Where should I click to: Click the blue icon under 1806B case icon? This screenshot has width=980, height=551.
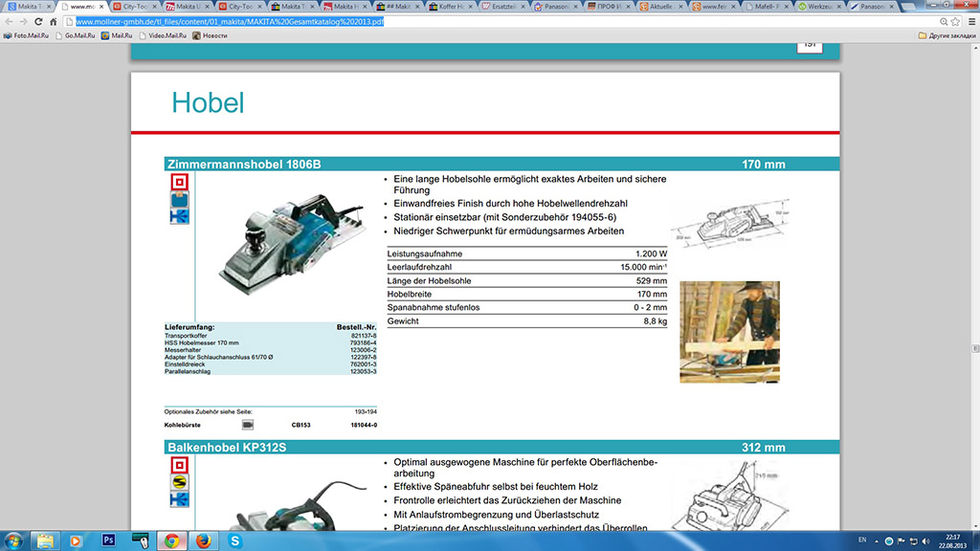click(x=179, y=216)
